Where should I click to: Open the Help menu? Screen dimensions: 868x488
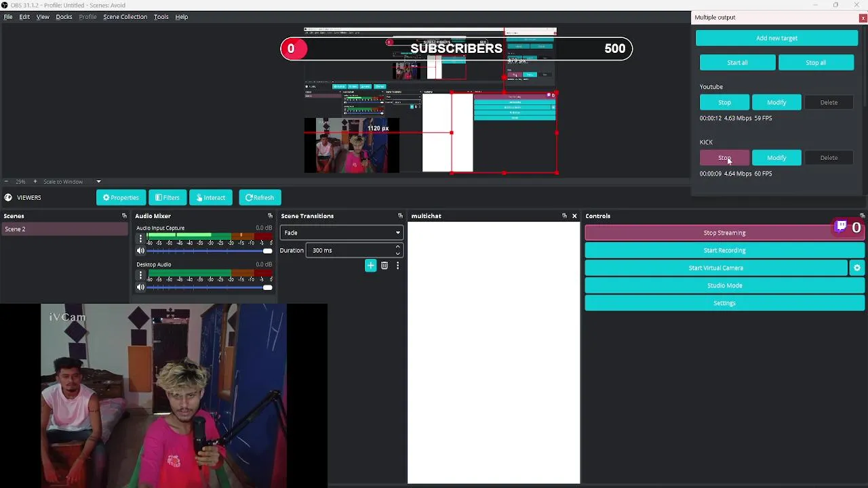tap(182, 17)
